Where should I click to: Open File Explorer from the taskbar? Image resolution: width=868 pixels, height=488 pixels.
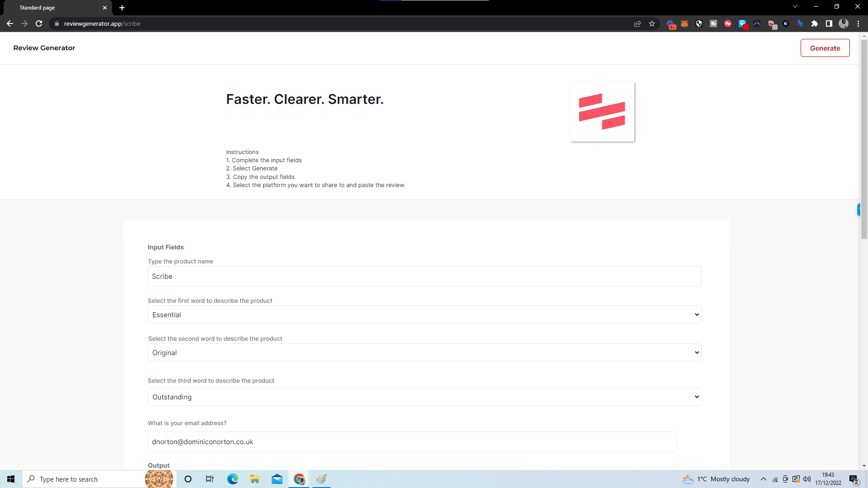pos(255,479)
